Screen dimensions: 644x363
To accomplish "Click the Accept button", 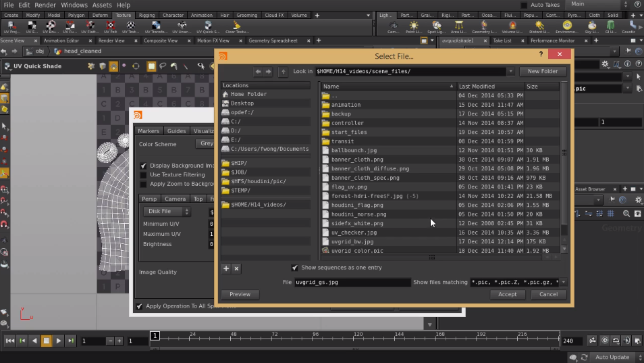I will [x=507, y=294].
